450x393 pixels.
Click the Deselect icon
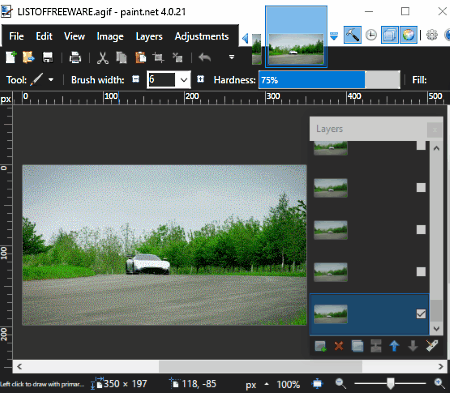(177, 58)
